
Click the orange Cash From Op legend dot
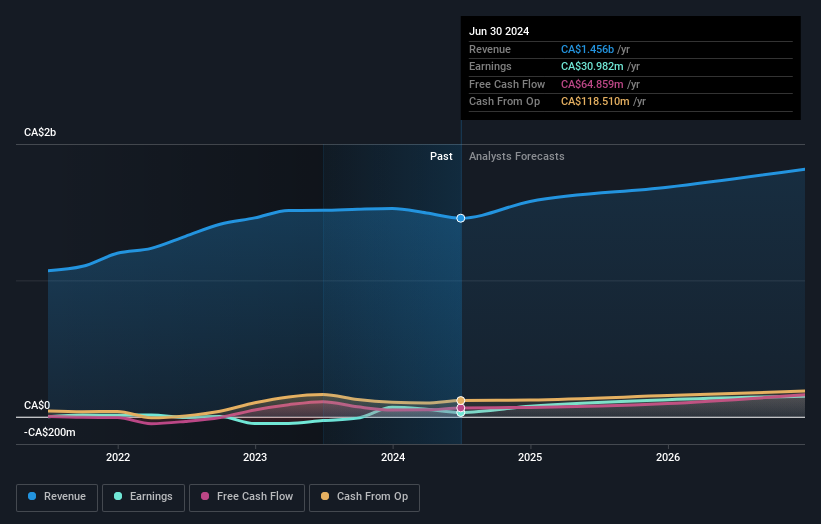pyautogui.click(x=325, y=496)
